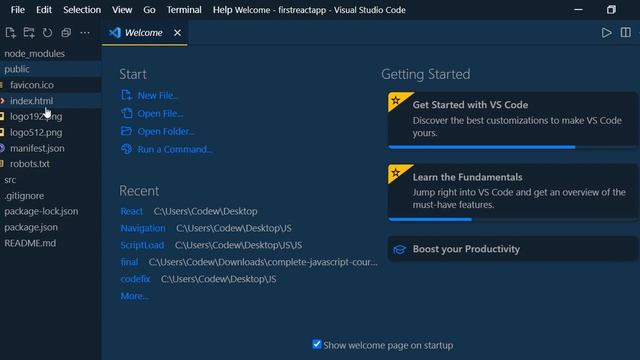
Task: Minimize the Visual Studio Code window
Action: (x=578, y=10)
